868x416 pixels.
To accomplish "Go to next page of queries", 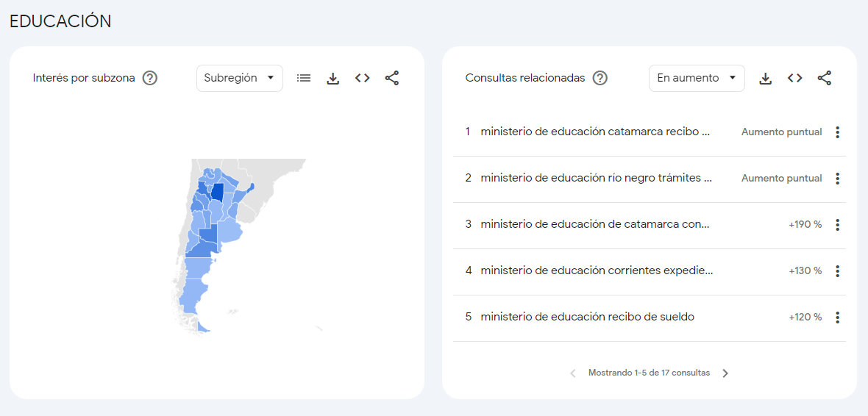I will tap(725, 373).
